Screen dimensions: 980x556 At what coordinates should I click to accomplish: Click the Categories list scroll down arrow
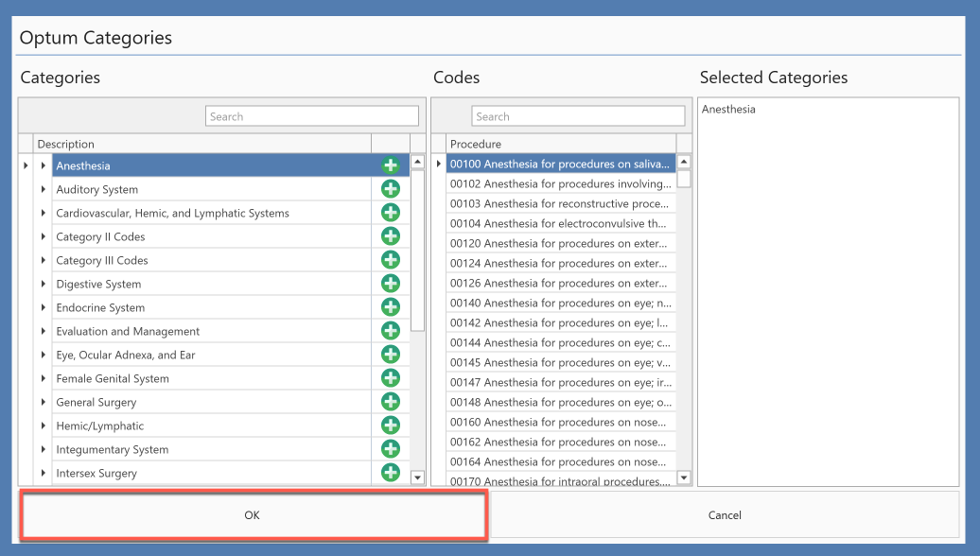pyautogui.click(x=417, y=478)
